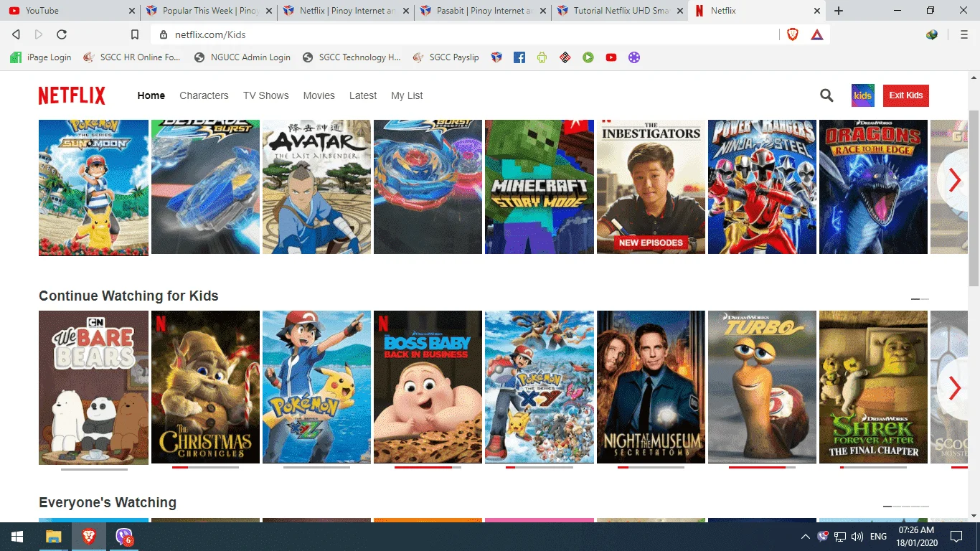Open the TV Shows navigation item

[x=266, y=95]
